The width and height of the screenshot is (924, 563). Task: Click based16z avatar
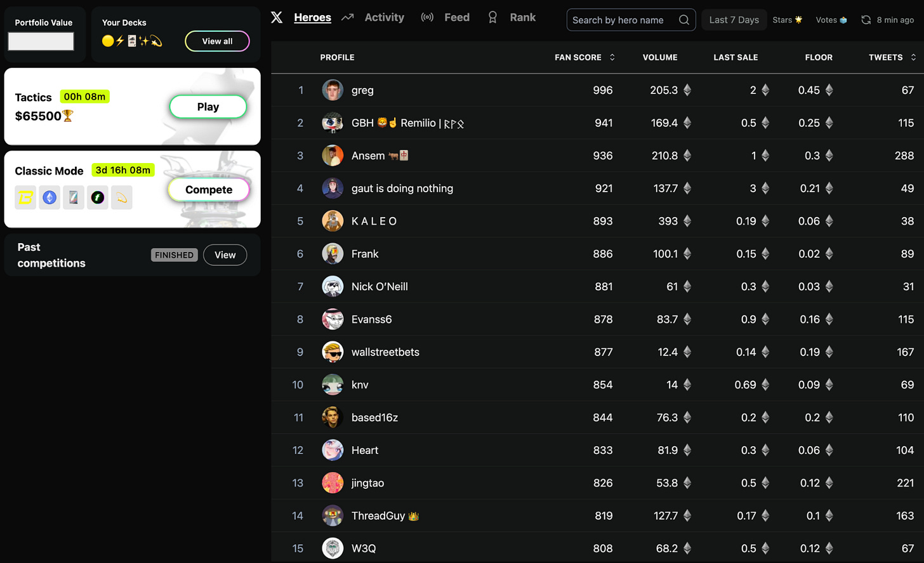[x=333, y=418]
